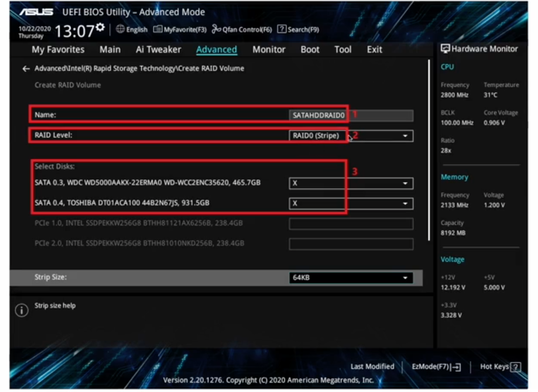The height and width of the screenshot is (392, 538).
Task: Open Search(F9)
Action: coord(303,30)
